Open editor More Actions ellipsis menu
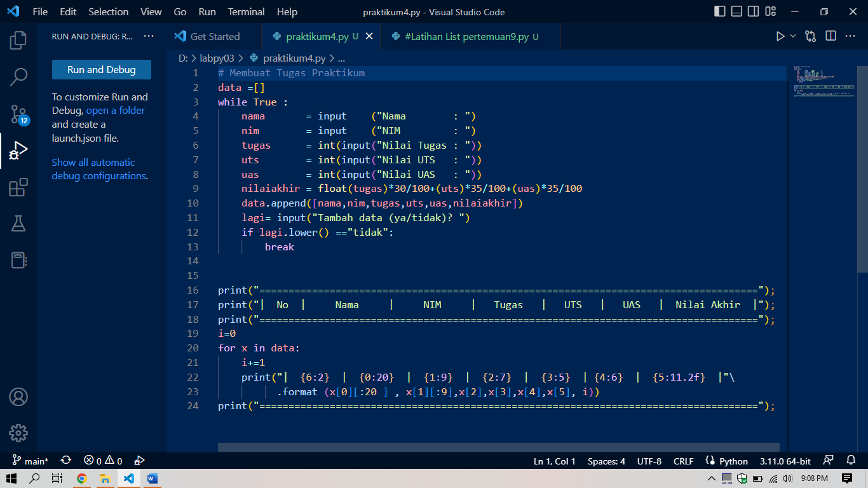The image size is (868, 488). pos(850,36)
